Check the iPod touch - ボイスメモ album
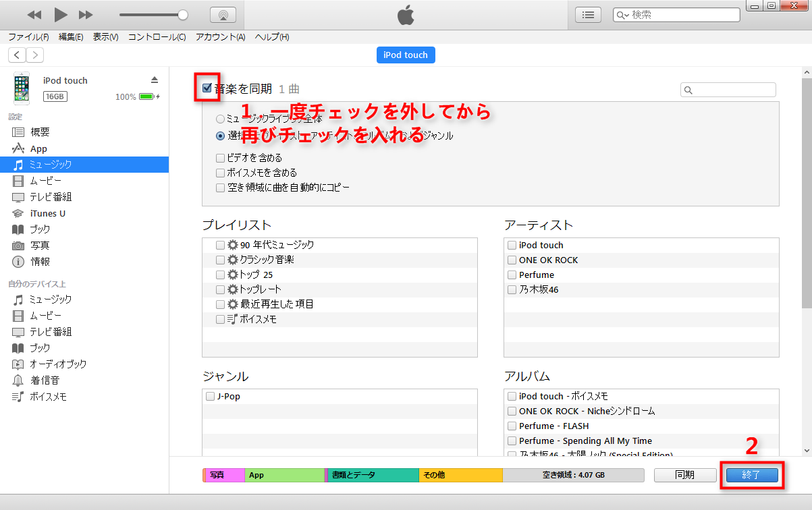Screen dimensions: 812x510 coord(512,396)
